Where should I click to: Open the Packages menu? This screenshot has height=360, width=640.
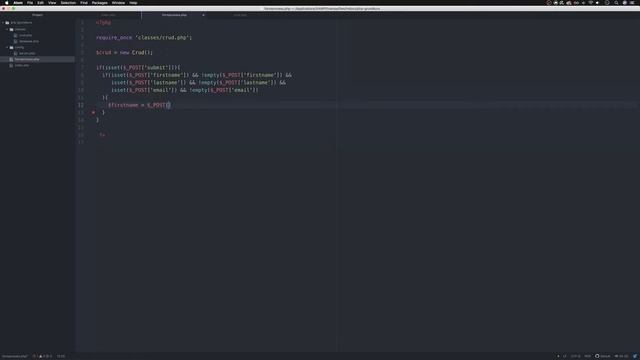(x=100, y=2)
